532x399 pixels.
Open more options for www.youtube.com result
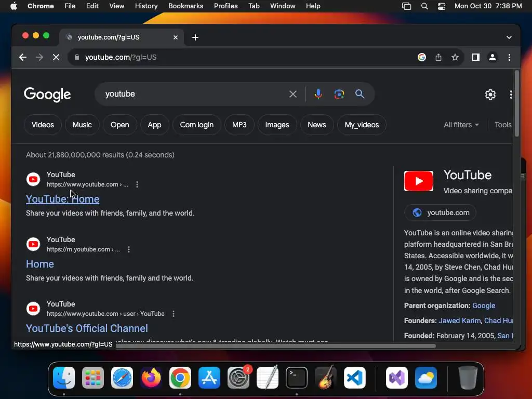point(137,184)
